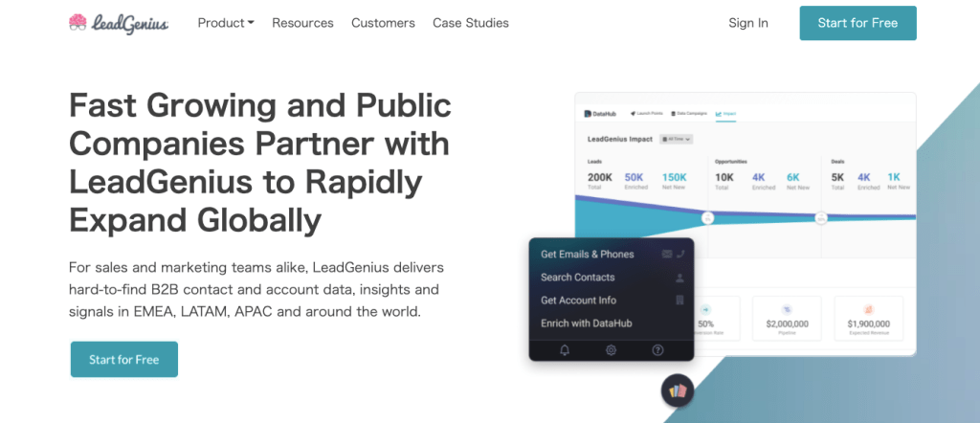Click the 150K Net New leads value
This screenshot has height=423, width=980.
tap(675, 177)
